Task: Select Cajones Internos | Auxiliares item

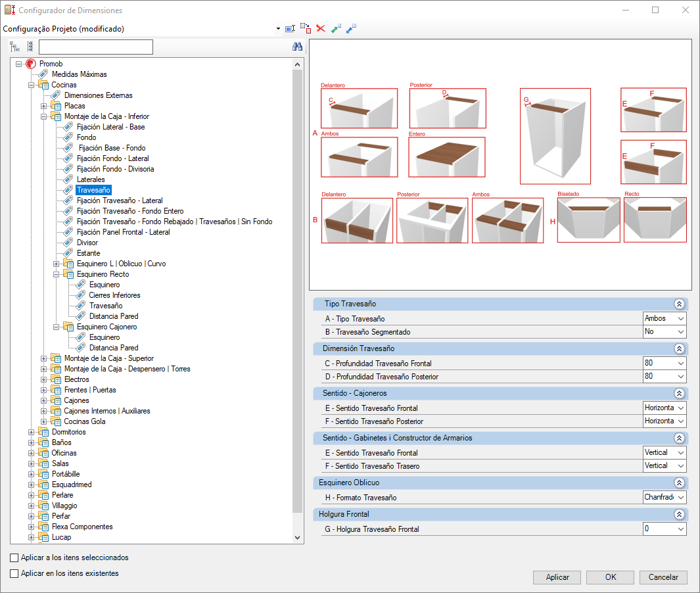Action: 107,411
